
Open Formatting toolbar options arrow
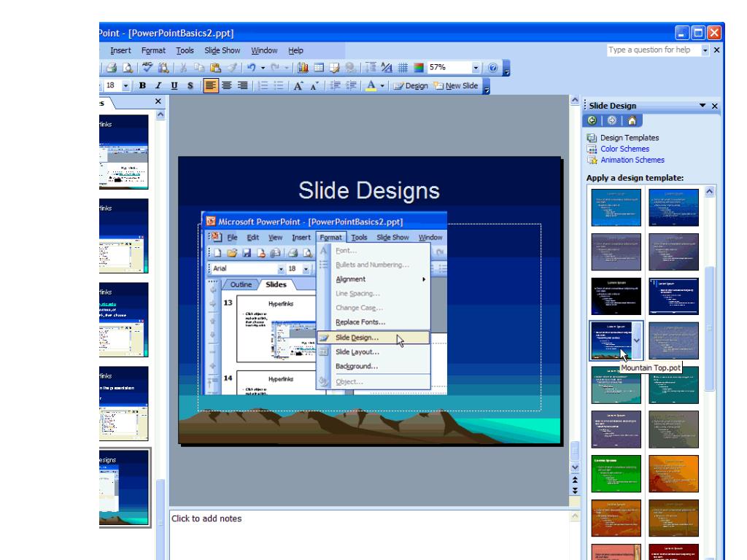[x=487, y=86]
